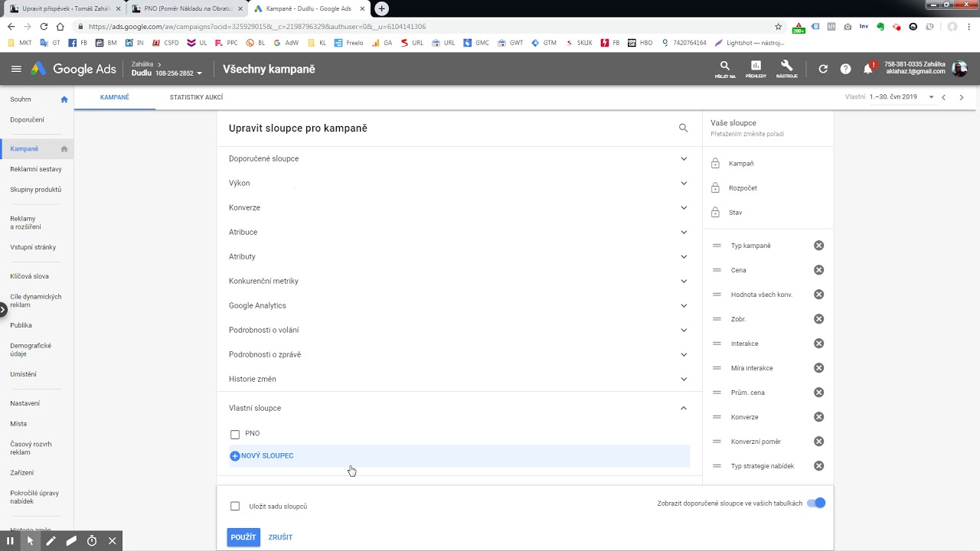This screenshot has height=551, width=980.
Task: Open the main hamburger menu
Action: point(16,69)
